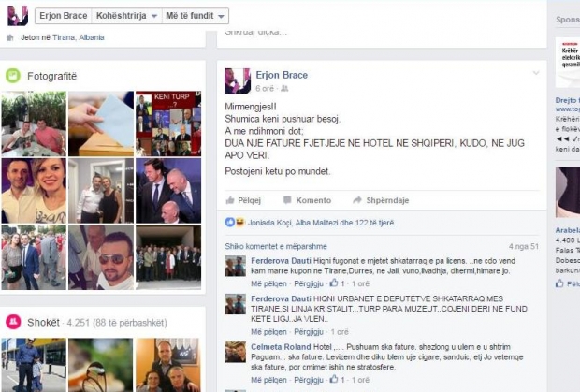This screenshot has height=392, width=580.
Task: Open friend thumbnail with man and child
Action: click(34, 365)
